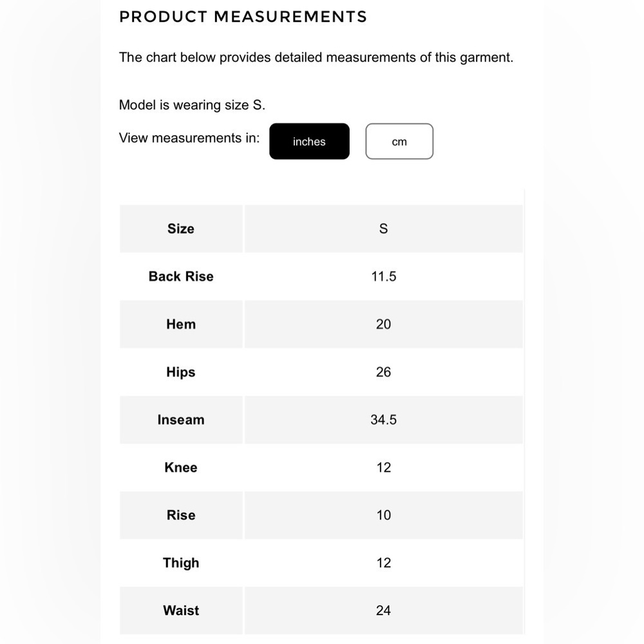Click the Hips row label
Viewport: 644px width, 644px height.
(x=181, y=372)
